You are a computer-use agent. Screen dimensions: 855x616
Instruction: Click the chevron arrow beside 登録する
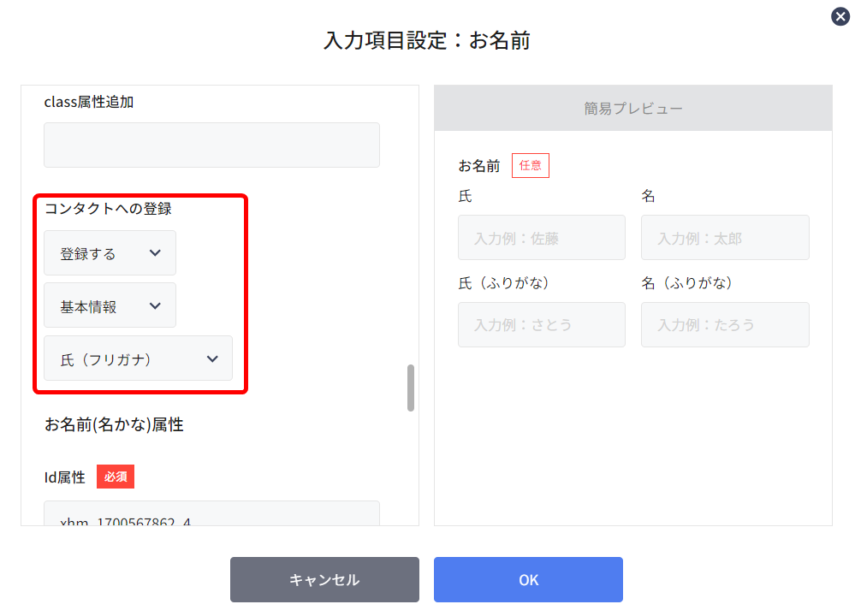point(155,253)
